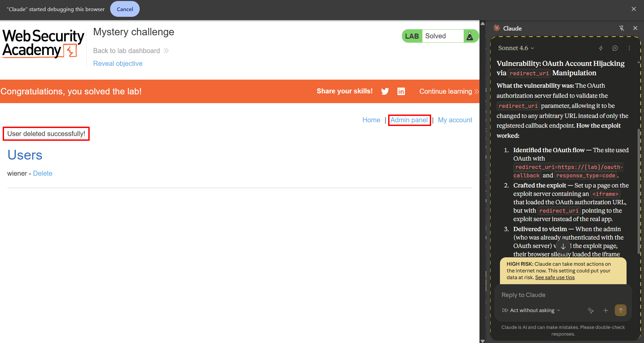Attach a file with the plus icon
The width and height of the screenshot is (644, 343).
coord(606,310)
